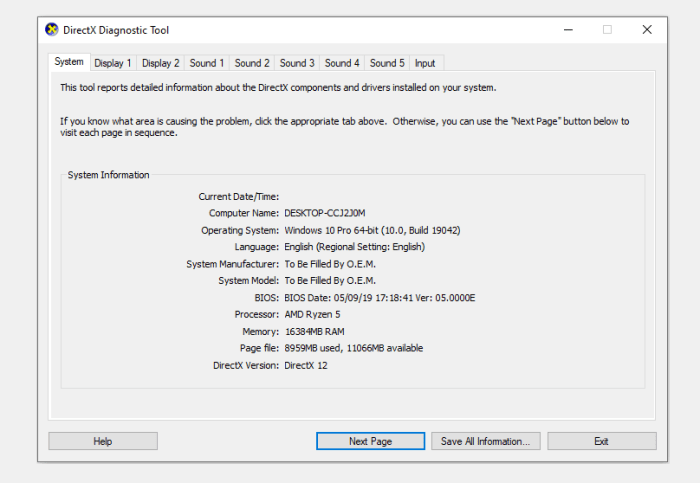
Task: Click the Next Page button
Action: [370, 441]
